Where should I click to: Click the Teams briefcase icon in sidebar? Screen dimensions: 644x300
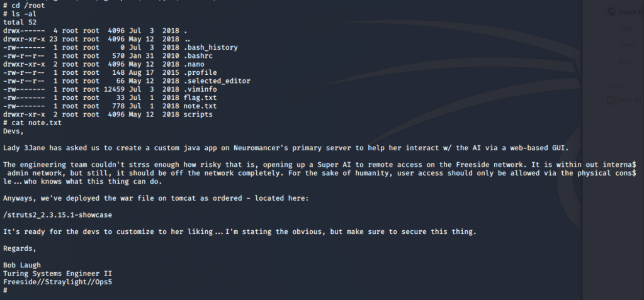(x=609, y=99)
